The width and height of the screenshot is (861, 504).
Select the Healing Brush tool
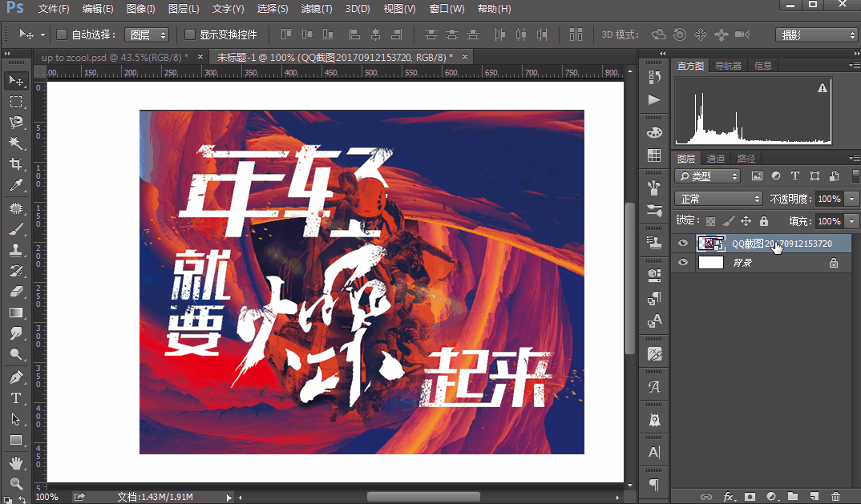[x=16, y=208]
